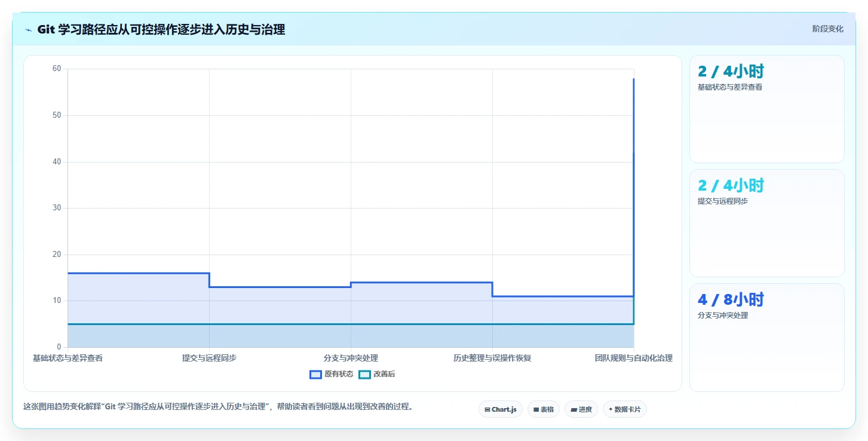Screen dimensions: 868x441
Task: Click the teal 改善后 legend color box
Action: coord(365,375)
